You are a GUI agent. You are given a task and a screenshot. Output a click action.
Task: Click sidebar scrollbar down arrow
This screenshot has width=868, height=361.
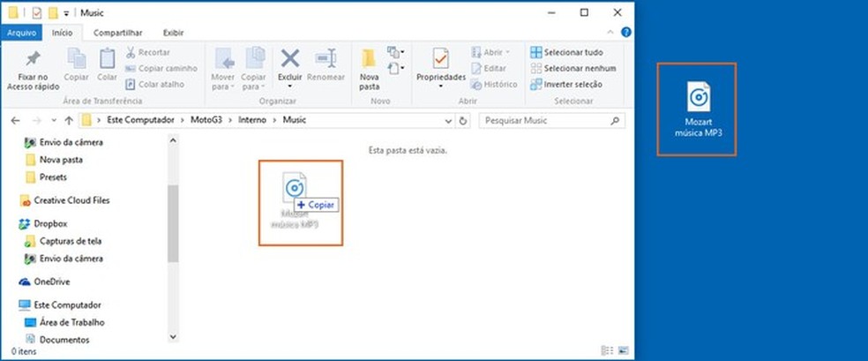coord(173,336)
